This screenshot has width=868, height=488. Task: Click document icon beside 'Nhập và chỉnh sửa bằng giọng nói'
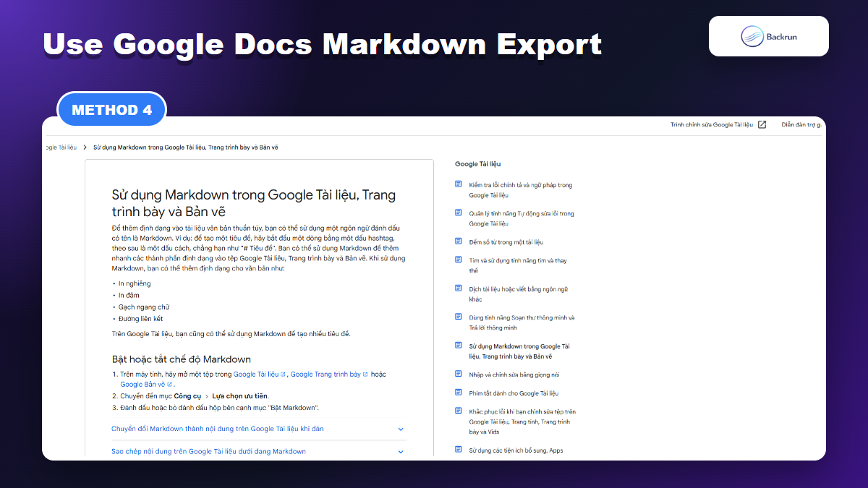click(x=458, y=374)
